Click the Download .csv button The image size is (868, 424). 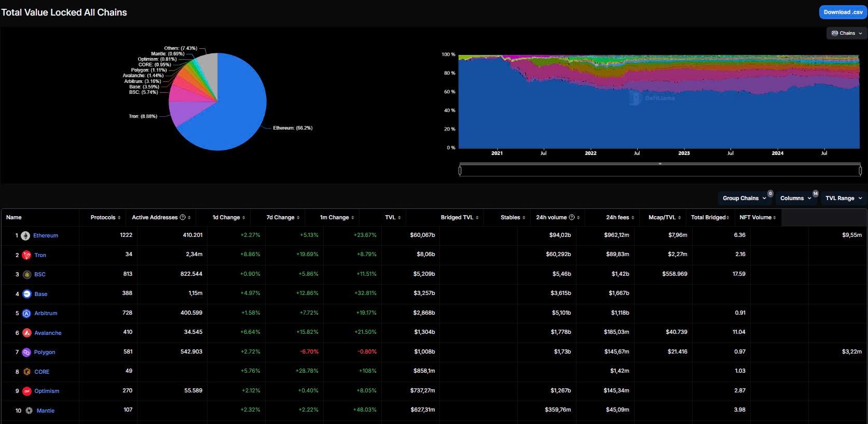(843, 12)
